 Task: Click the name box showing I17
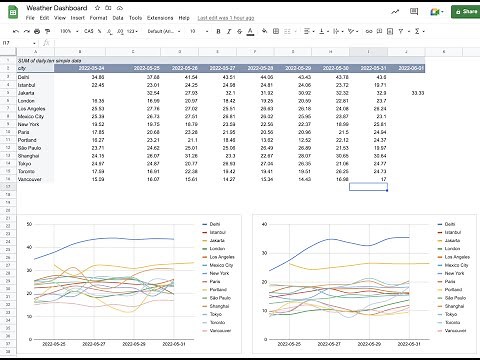pyautogui.click(x=19, y=43)
